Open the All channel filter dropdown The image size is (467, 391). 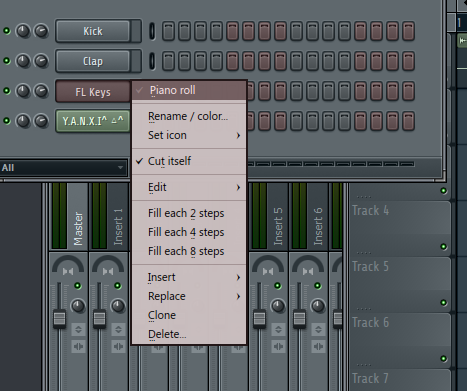(63, 168)
